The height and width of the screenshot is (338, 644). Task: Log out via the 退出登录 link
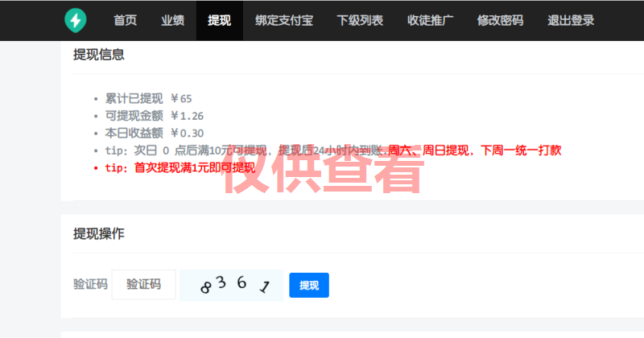click(x=571, y=21)
